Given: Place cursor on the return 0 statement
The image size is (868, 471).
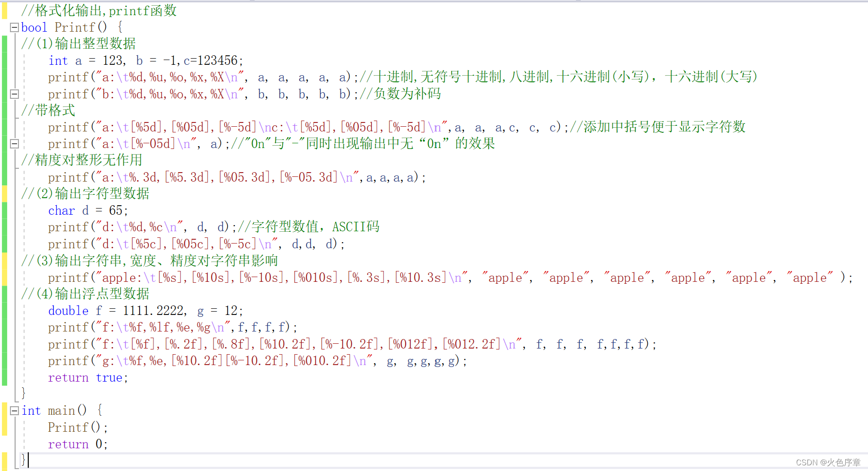Looking at the screenshot, I should pyautogui.click(x=76, y=444).
